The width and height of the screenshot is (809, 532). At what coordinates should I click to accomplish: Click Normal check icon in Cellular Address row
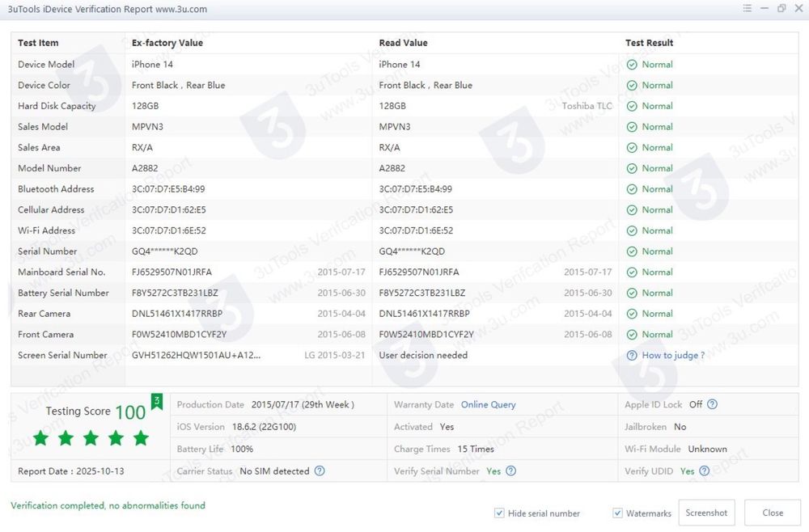click(632, 210)
